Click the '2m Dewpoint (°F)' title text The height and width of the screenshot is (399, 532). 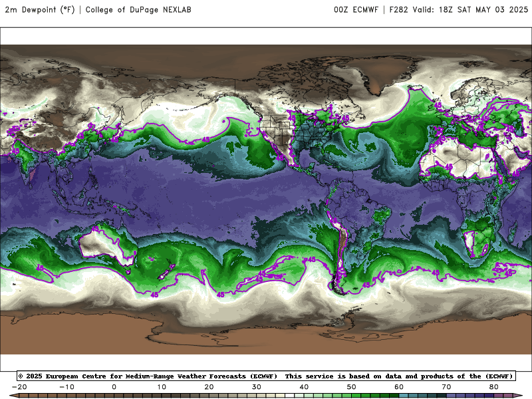pos(40,10)
